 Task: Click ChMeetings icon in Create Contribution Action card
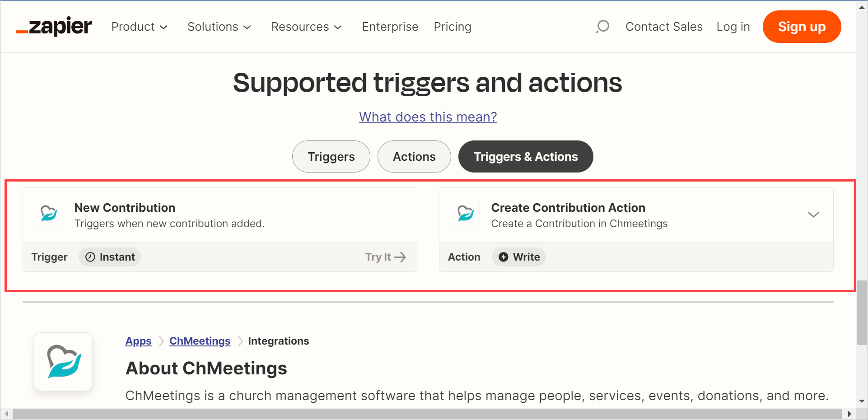(x=466, y=213)
